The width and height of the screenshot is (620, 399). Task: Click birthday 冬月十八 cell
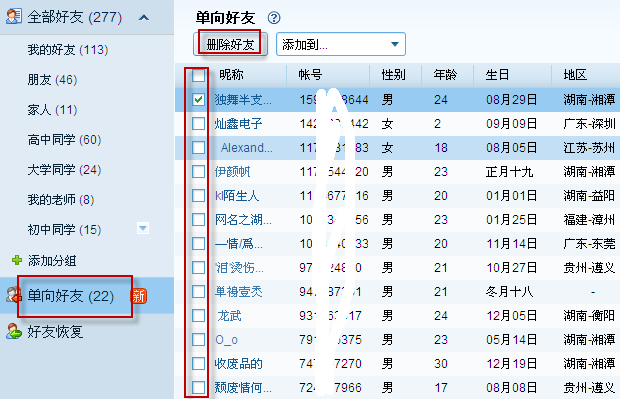point(509,292)
